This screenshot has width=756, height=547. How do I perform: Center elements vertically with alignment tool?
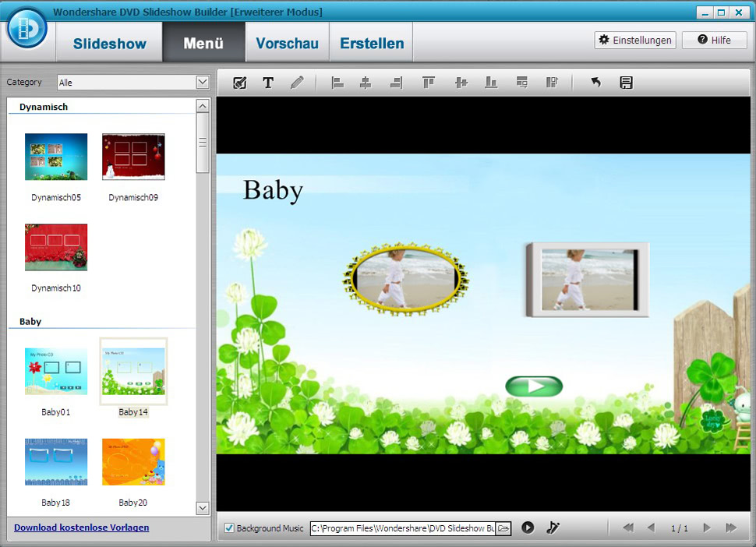(x=461, y=82)
